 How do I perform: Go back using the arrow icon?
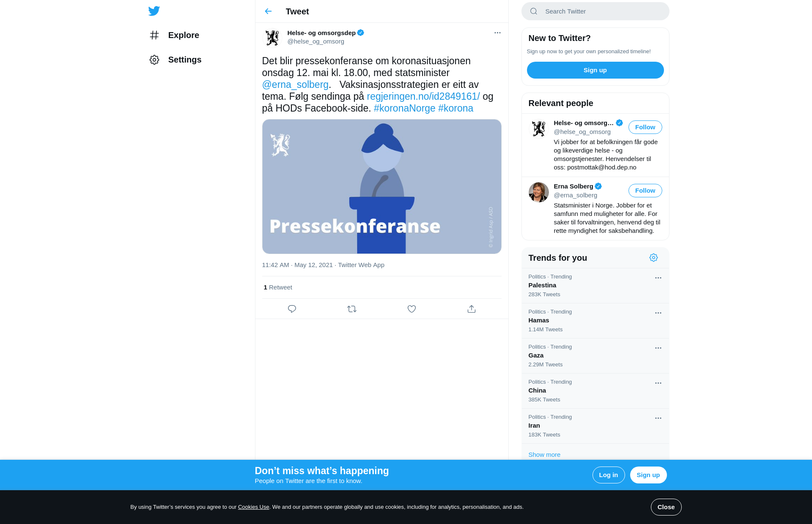tap(268, 11)
